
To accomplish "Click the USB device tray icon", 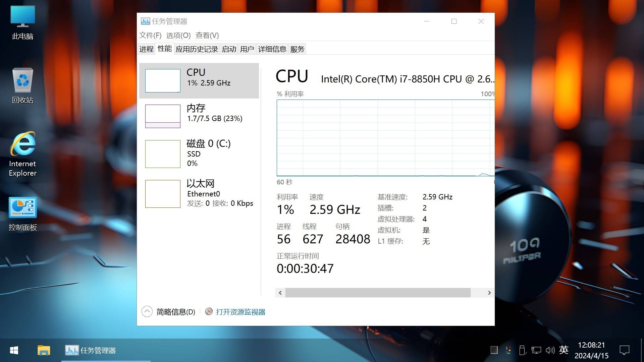I will (x=522, y=350).
